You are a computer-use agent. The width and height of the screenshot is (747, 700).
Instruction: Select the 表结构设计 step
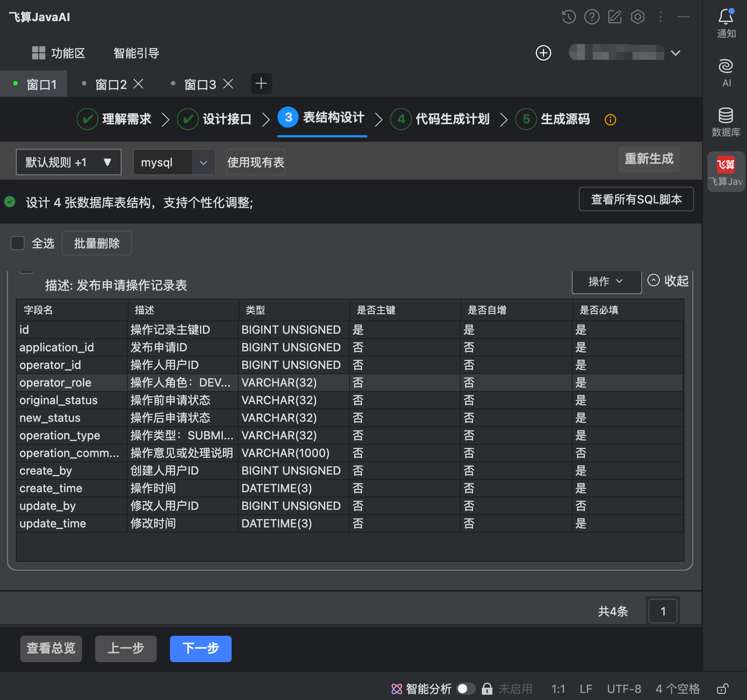click(322, 118)
